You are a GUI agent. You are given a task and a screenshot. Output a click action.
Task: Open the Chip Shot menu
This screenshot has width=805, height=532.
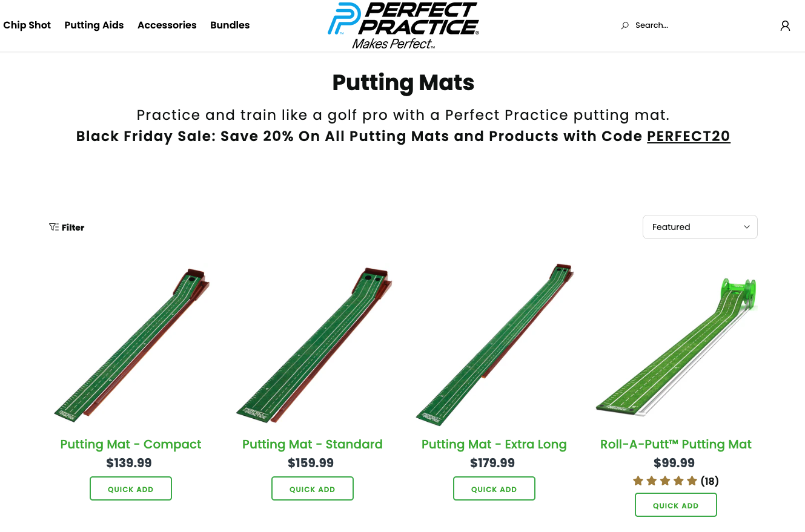[x=27, y=25]
